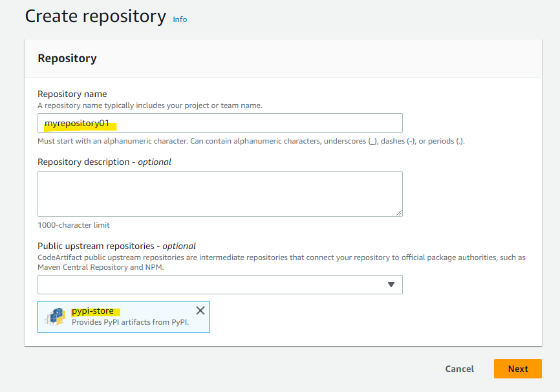Click the 'Create repository' page title
Screen dimensions: 560x392
pos(95,16)
